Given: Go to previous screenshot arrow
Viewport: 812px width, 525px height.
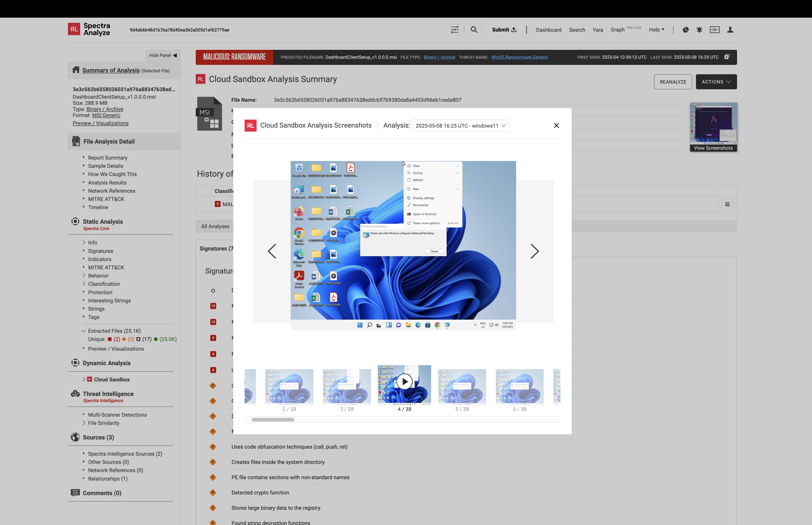Looking at the screenshot, I should click(x=272, y=251).
